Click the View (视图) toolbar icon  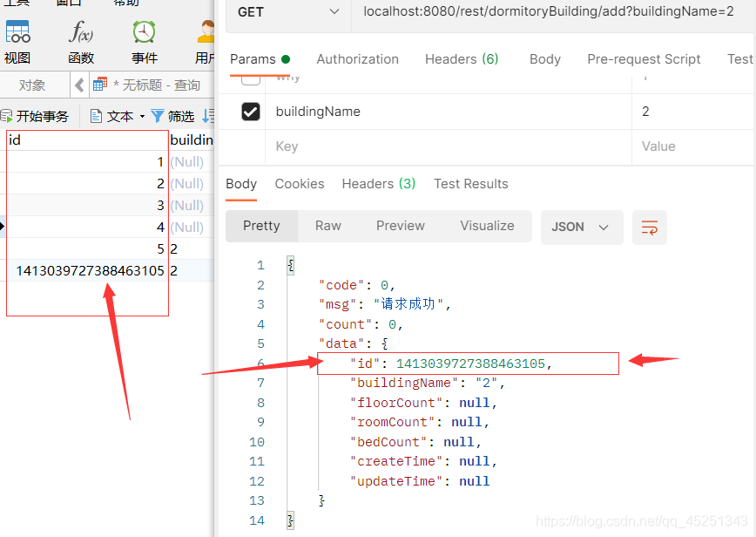(17, 33)
